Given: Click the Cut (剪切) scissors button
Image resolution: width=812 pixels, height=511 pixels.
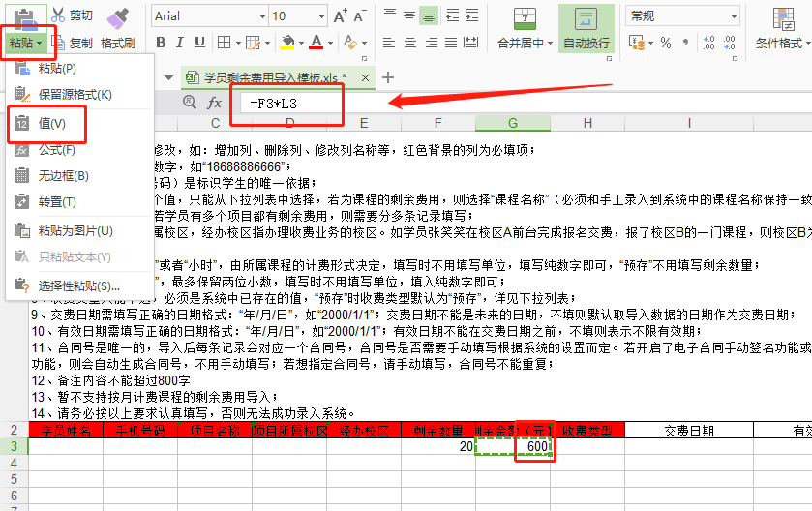Looking at the screenshot, I should pyautogui.click(x=72, y=15).
